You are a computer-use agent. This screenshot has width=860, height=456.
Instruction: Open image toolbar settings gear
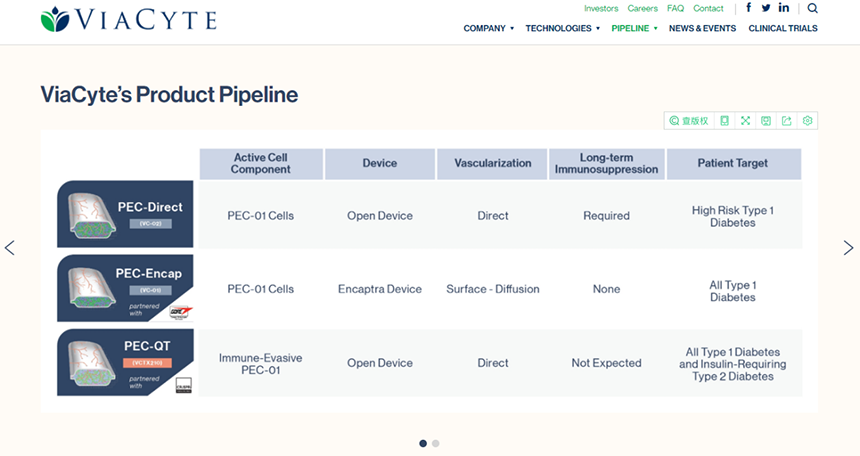[807, 121]
